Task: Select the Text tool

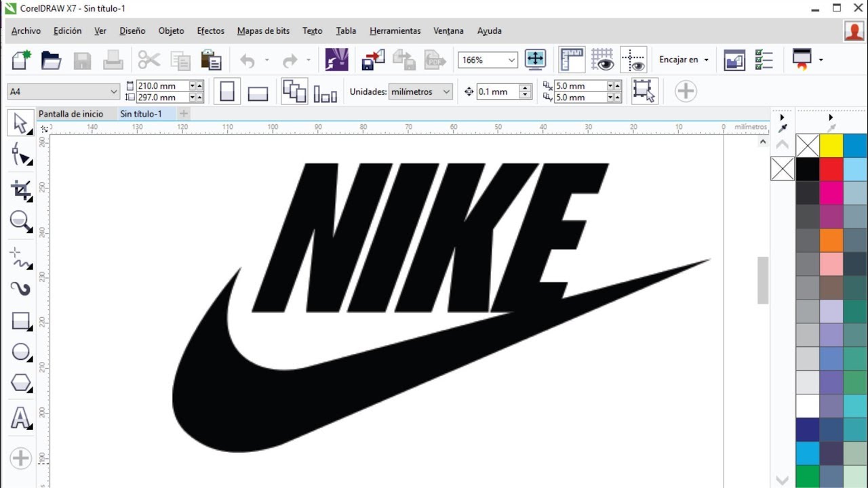Action: (x=21, y=418)
